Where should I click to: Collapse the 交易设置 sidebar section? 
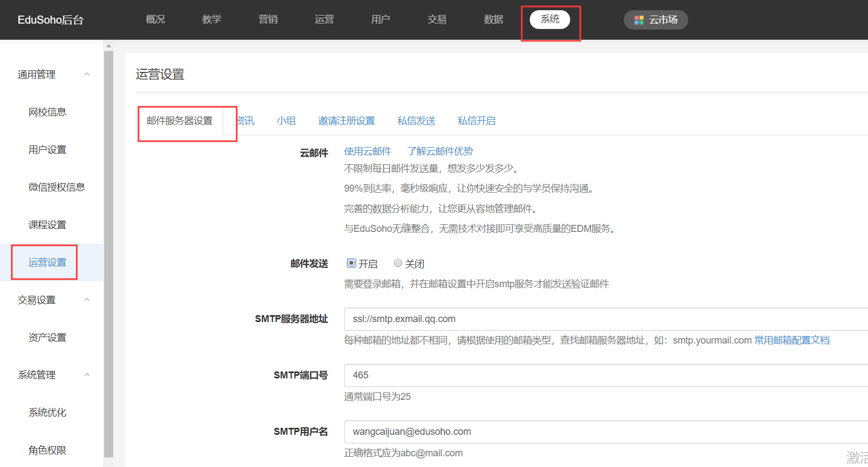tap(87, 300)
